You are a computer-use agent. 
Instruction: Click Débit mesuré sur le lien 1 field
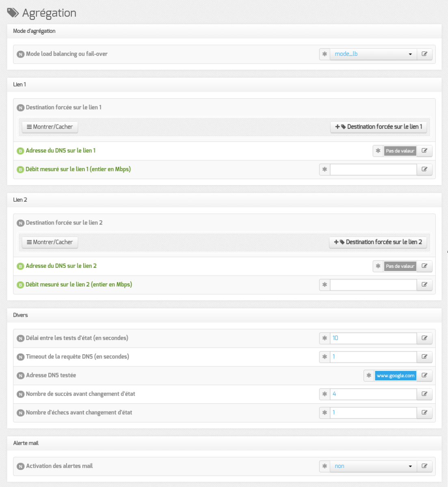(373, 170)
